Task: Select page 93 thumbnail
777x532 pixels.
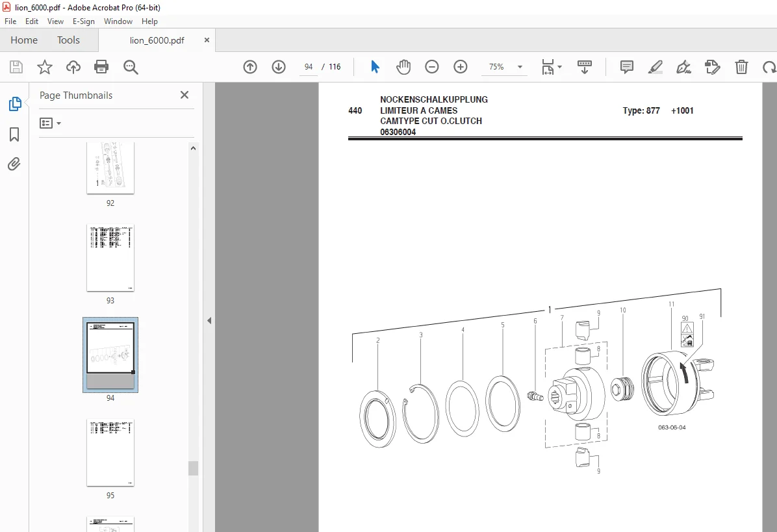Action: pos(110,258)
